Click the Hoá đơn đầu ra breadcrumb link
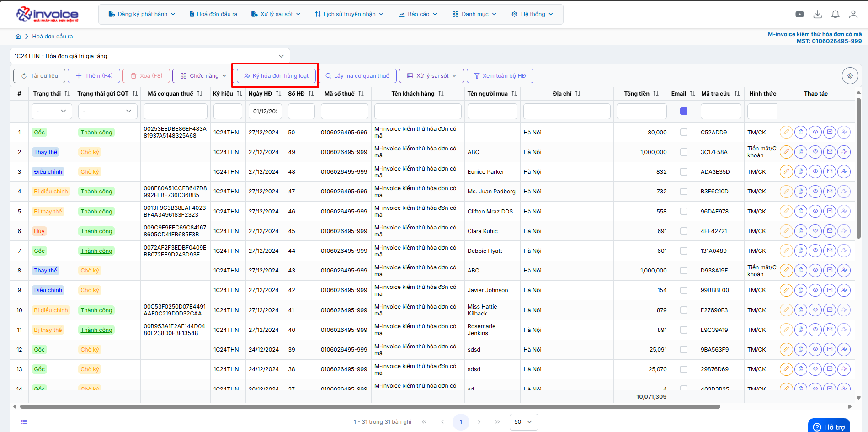 [x=53, y=37]
